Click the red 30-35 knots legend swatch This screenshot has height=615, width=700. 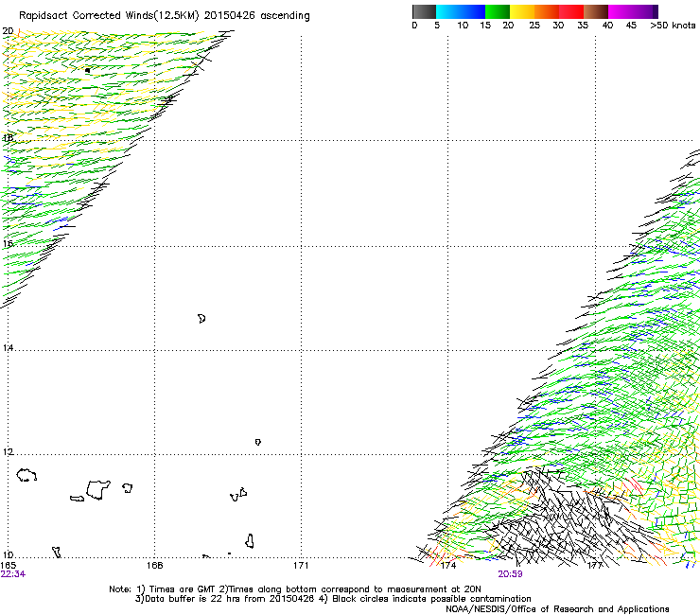coord(571,11)
